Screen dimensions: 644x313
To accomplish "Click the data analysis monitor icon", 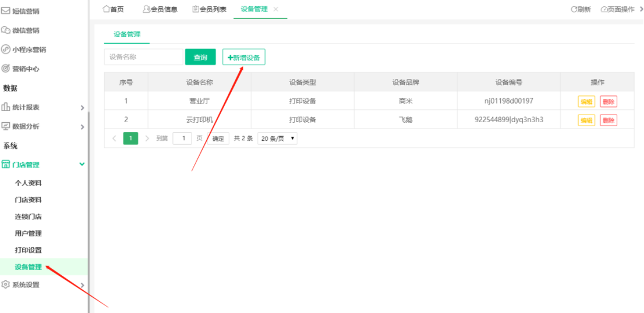I will pos(6,126).
